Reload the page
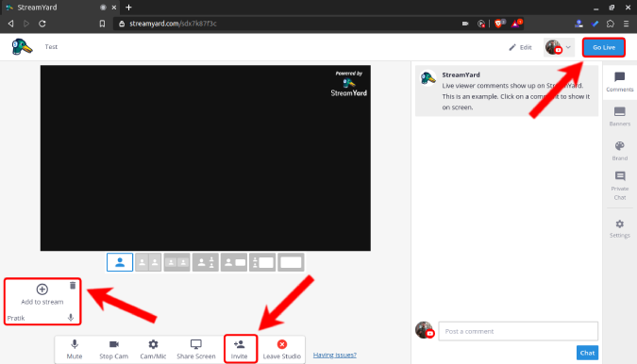This screenshot has width=637, height=364. tap(42, 24)
